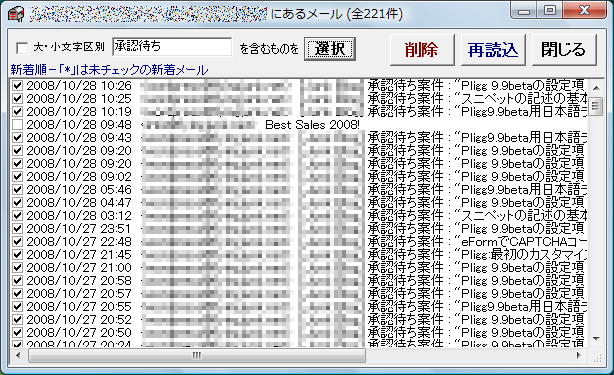The width and height of the screenshot is (614, 375).
Task: Click the vertical scrollbar thumb
Action: pyautogui.click(x=596, y=106)
